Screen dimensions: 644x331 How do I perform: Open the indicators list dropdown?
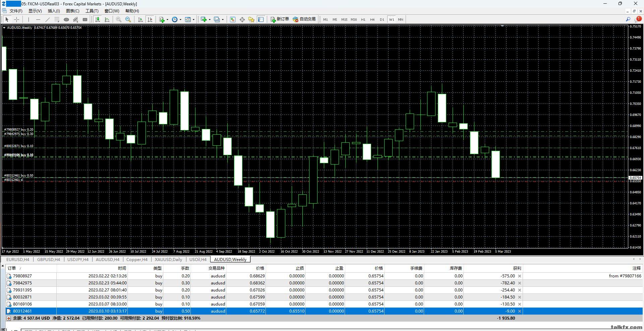pos(164,19)
